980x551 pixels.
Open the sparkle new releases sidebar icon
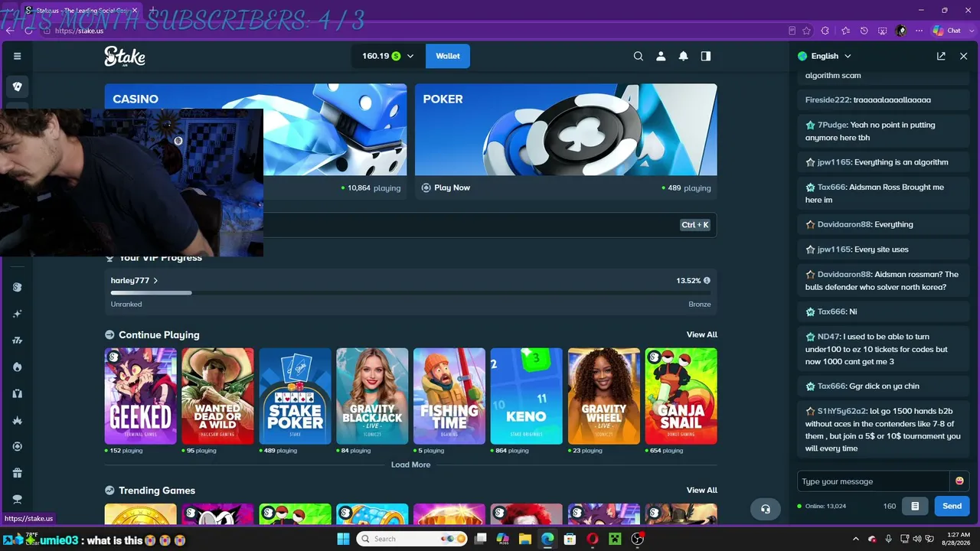click(x=17, y=314)
